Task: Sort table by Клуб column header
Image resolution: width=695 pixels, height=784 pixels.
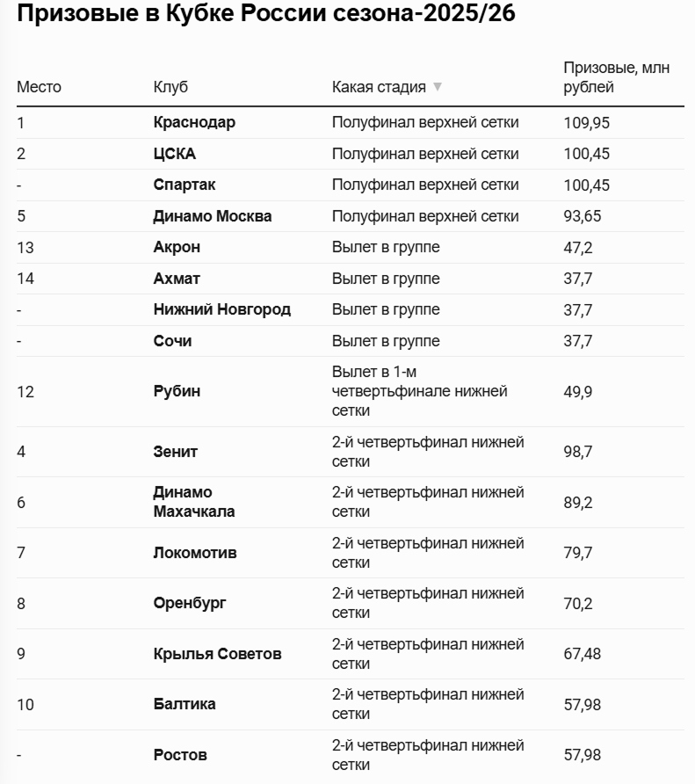Action: click(x=170, y=87)
